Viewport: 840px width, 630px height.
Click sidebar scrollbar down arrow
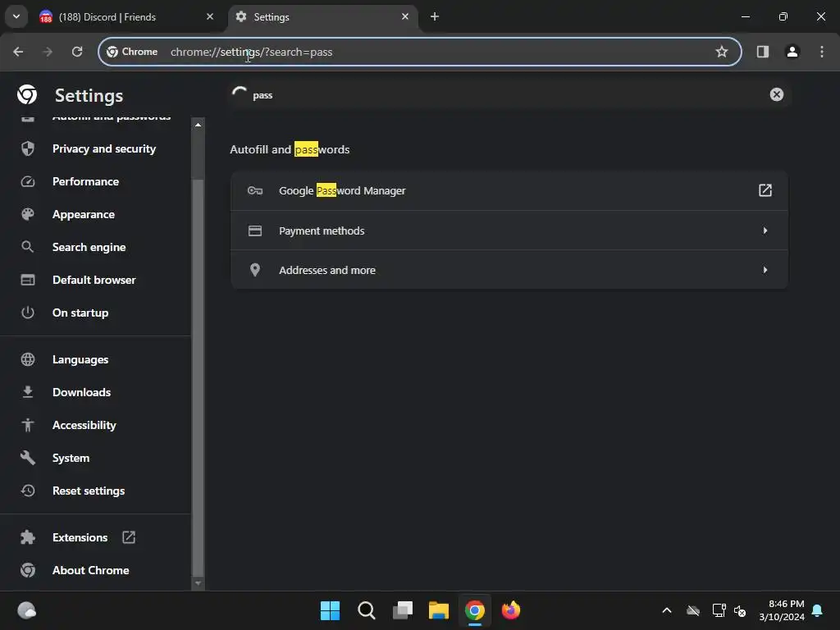pyautogui.click(x=198, y=583)
